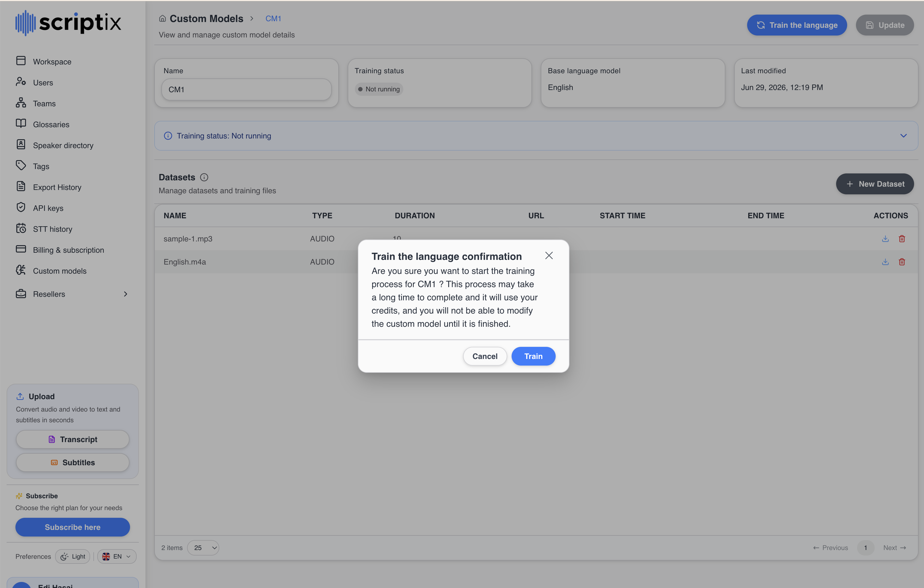Click the info icon beside Datasets
Viewport: 924px width, 588px height.
coord(204,177)
